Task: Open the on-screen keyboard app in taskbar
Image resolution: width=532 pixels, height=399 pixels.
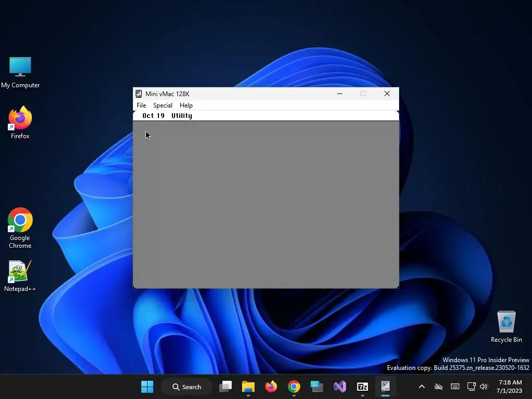Action: tap(316, 387)
